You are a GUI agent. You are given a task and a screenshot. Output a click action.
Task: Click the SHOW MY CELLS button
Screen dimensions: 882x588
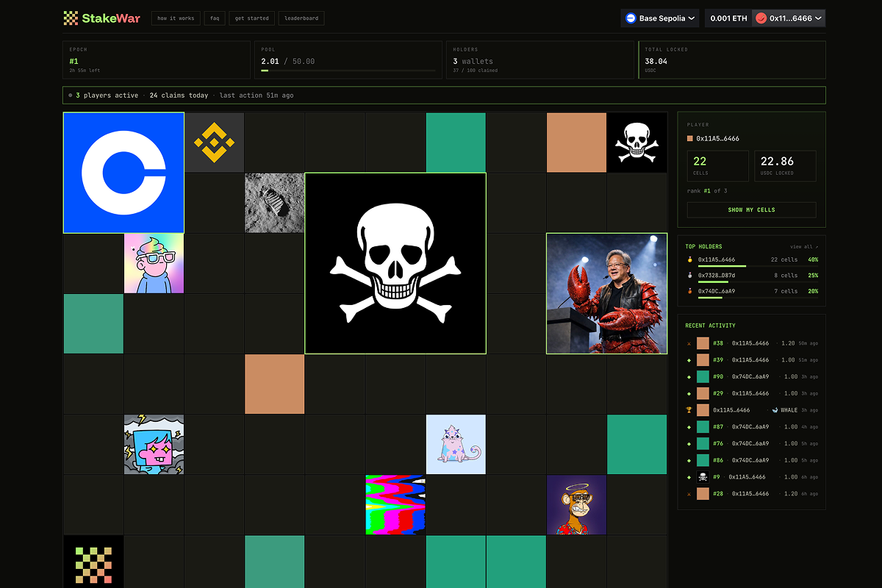point(751,210)
